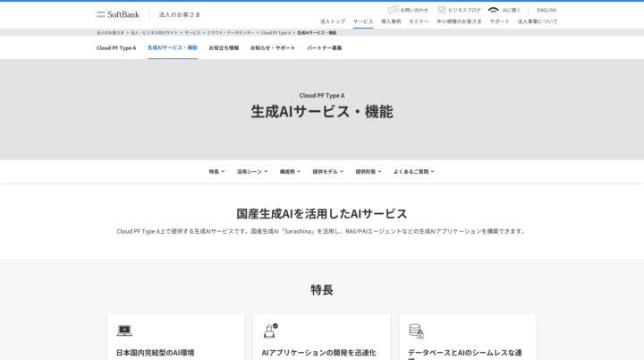Click the 日本国内完結型のAI環境 card title

click(156, 353)
